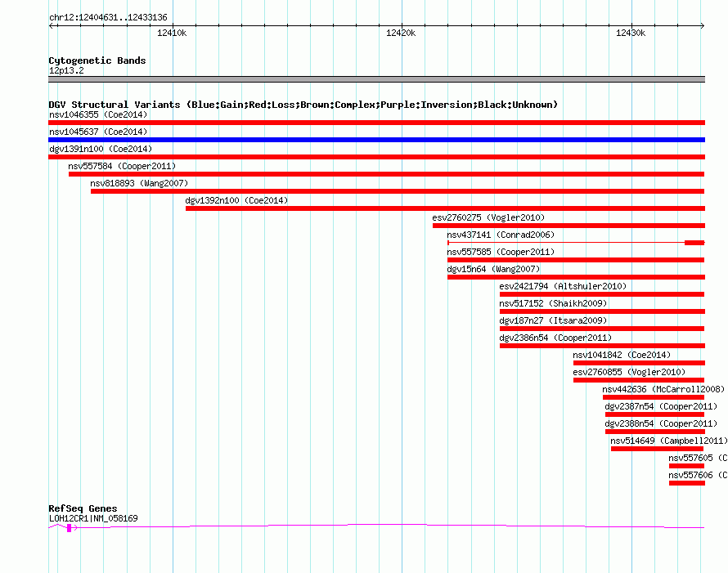
Task: Open variant nsv557585 (Cooper2011) label
Action: tap(501, 252)
